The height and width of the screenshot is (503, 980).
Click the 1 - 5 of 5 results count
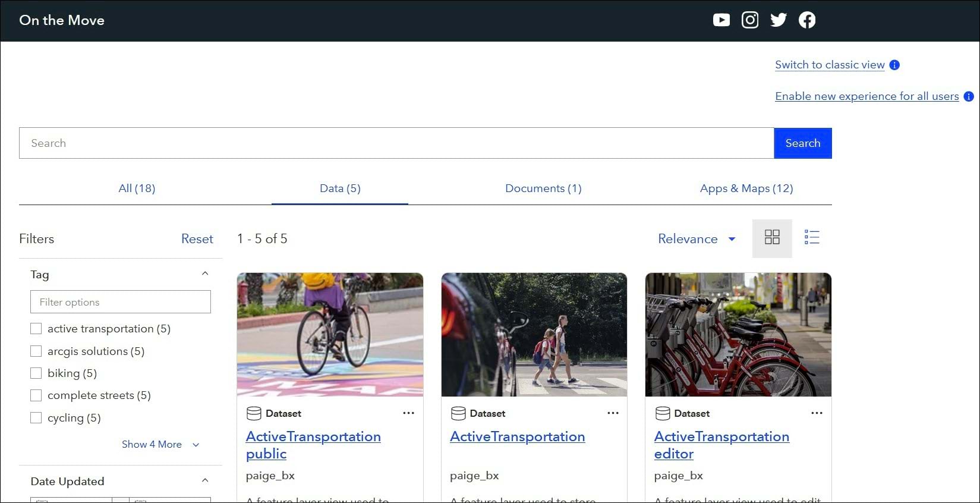tap(262, 239)
